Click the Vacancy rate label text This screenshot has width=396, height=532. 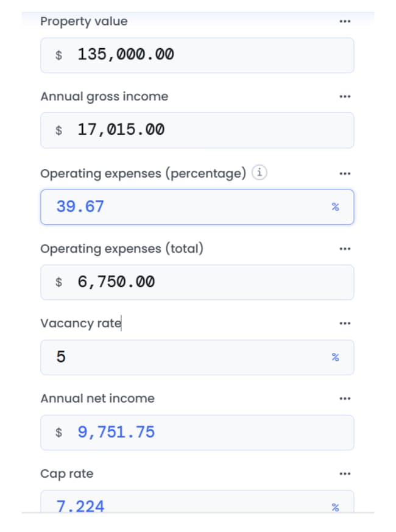click(x=80, y=323)
